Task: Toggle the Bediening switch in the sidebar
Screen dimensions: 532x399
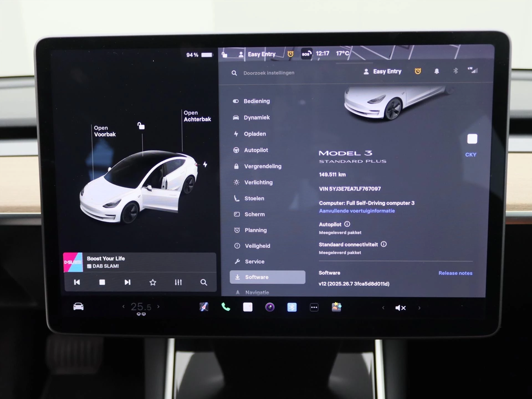Action: click(x=236, y=101)
